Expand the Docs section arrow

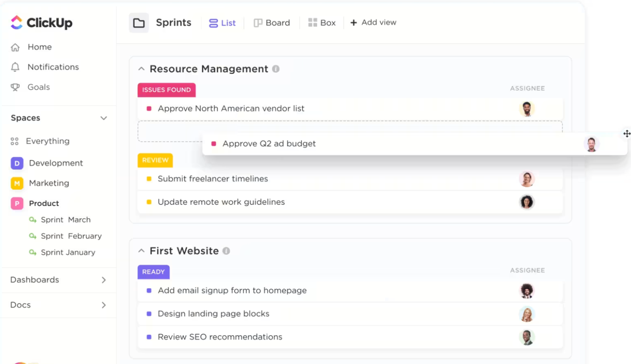[104, 305]
